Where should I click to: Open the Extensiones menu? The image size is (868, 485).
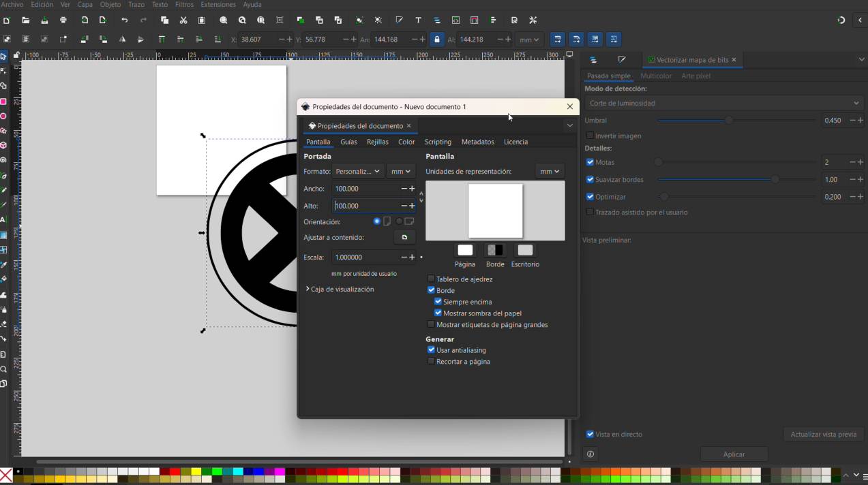point(218,4)
